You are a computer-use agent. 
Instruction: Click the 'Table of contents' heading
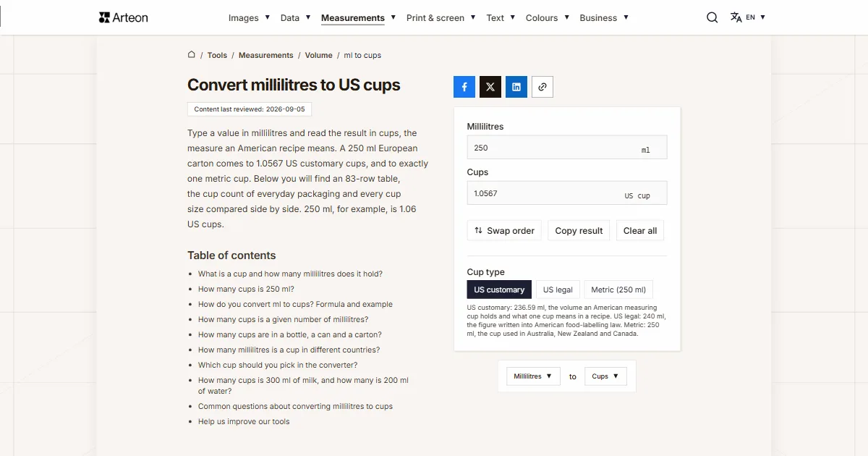231,256
